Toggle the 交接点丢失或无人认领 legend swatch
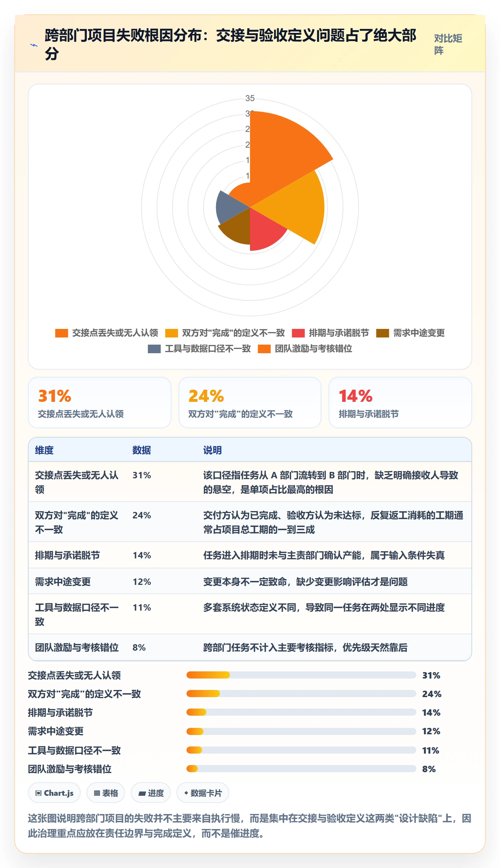Image resolution: width=500 pixels, height=868 pixels. (61, 333)
